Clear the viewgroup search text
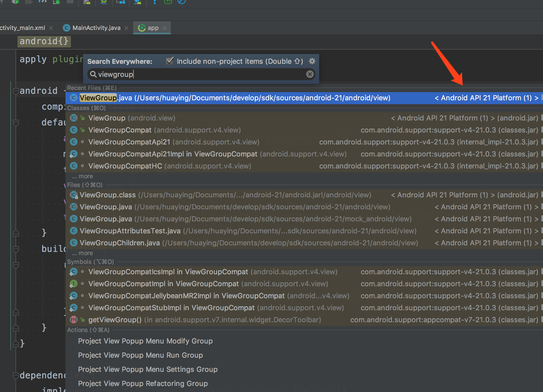This screenshot has height=392, width=543. [x=310, y=74]
